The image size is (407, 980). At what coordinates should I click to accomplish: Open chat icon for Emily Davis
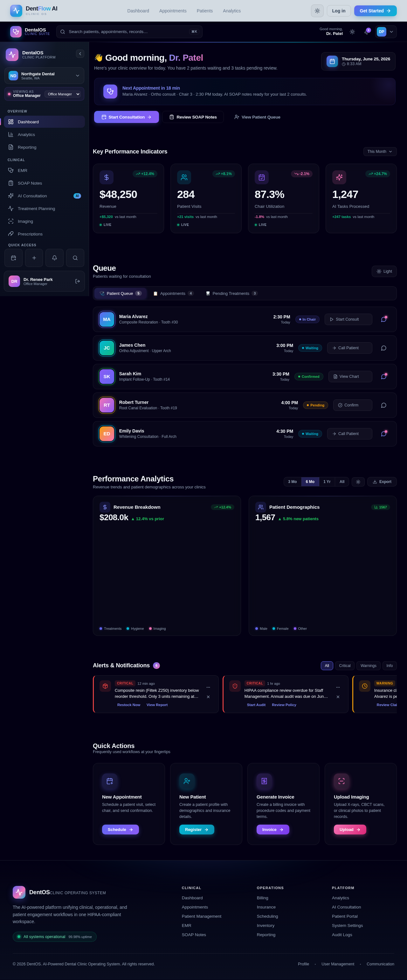(x=384, y=434)
